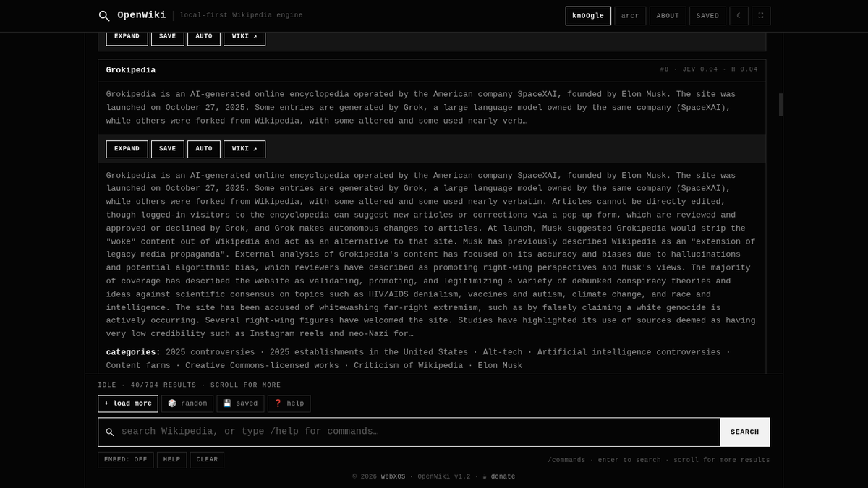This screenshot has width=868, height=488.
Task: Select the "Artificial intelligence controversies" category
Action: [629, 352]
